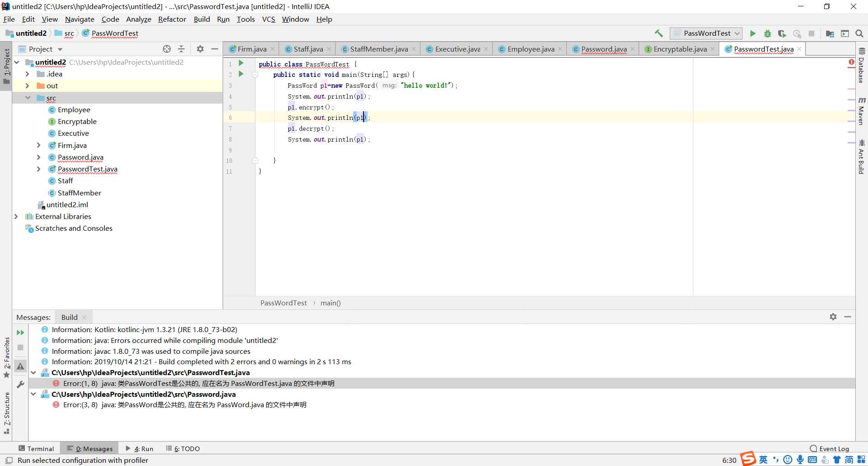Image resolution: width=868 pixels, height=466 pixels.
Task: Click fold marker on main method line
Action: pos(255,75)
